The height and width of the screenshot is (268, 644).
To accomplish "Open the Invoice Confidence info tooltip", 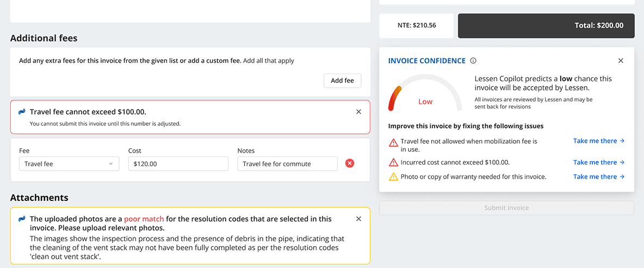I will click(473, 61).
